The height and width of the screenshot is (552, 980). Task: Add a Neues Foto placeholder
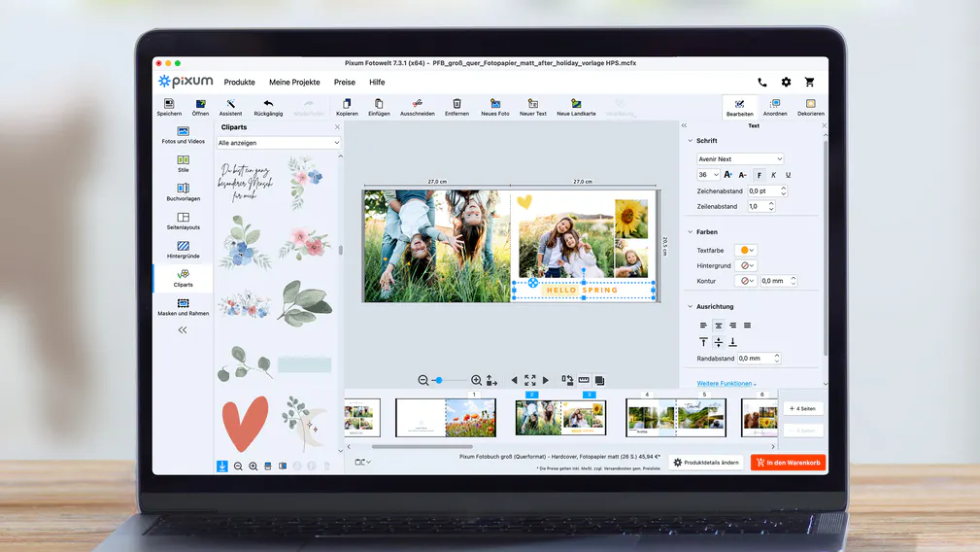495,107
